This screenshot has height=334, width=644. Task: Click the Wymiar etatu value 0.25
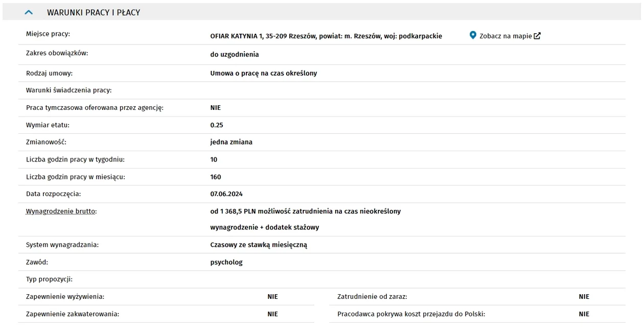coord(217,125)
